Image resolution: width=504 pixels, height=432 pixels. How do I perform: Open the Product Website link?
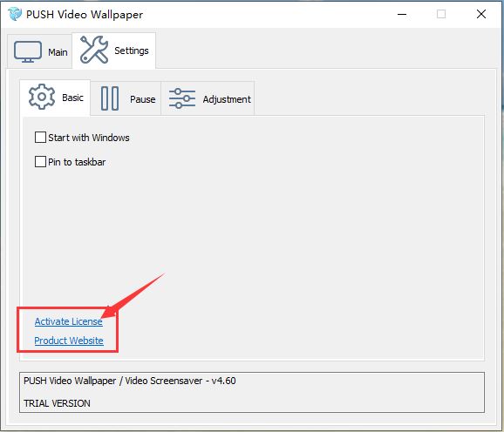[69, 341]
